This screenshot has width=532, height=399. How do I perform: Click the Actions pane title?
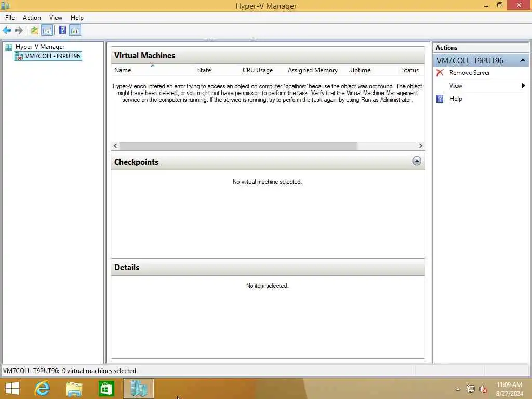tap(446, 48)
